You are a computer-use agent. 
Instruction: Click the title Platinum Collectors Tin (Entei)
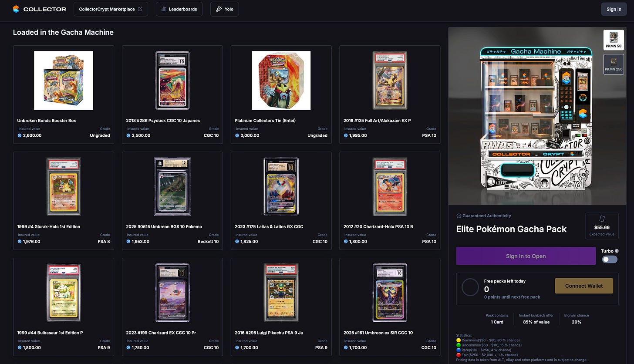(266, 121)
